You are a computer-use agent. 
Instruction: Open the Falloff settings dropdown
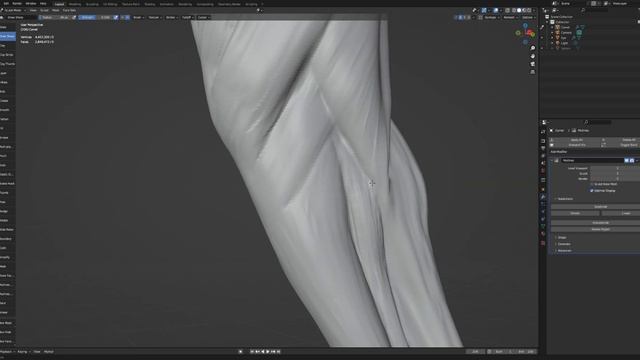(x=187, y=18)
